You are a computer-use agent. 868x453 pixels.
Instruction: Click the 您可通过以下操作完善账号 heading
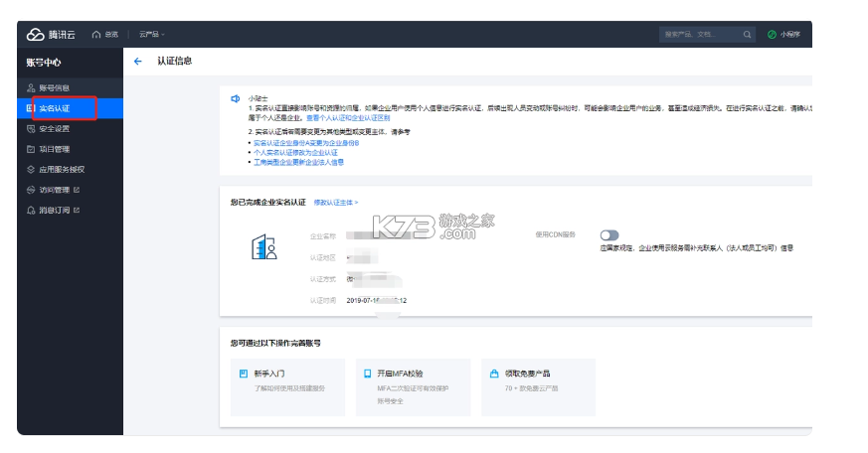tap(275, 344)
